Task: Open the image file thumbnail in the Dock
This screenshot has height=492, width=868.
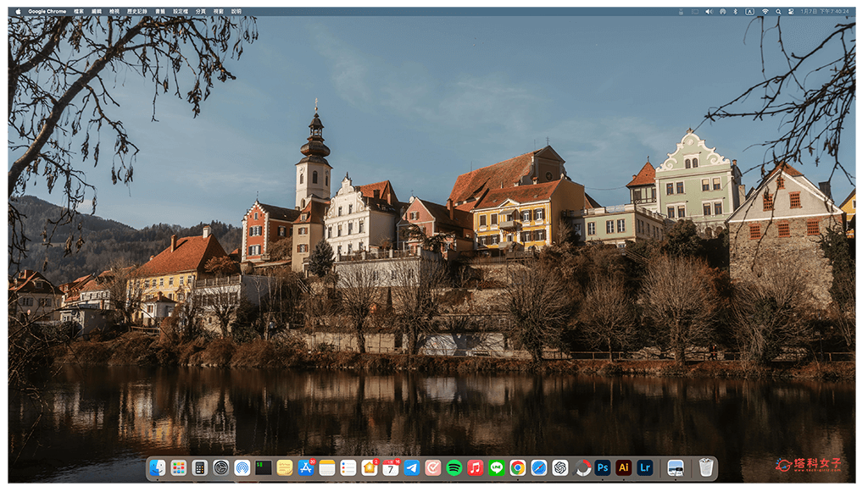Action: pos(676,468)
